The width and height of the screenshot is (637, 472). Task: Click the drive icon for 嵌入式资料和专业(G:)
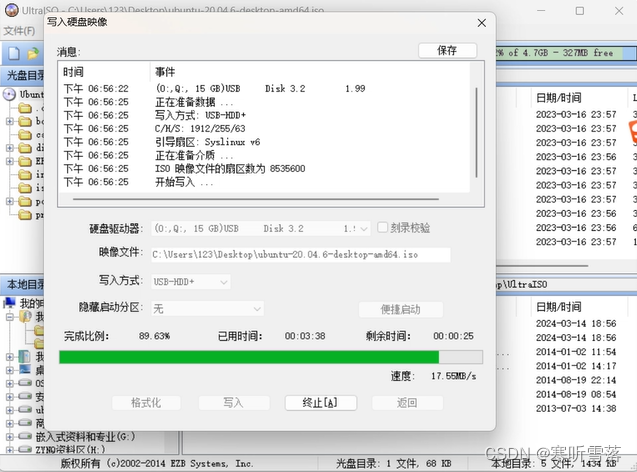pos(25,437)
